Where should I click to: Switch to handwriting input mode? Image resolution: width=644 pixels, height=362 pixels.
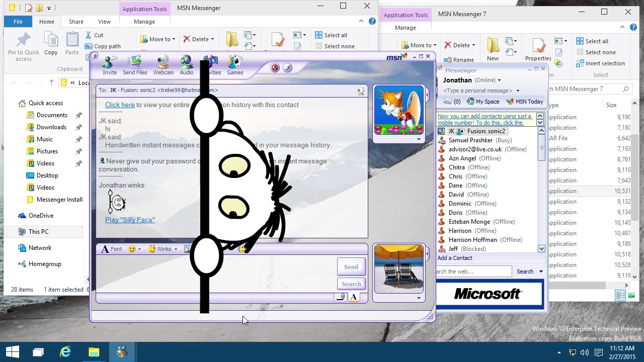[x=341, y=297]
